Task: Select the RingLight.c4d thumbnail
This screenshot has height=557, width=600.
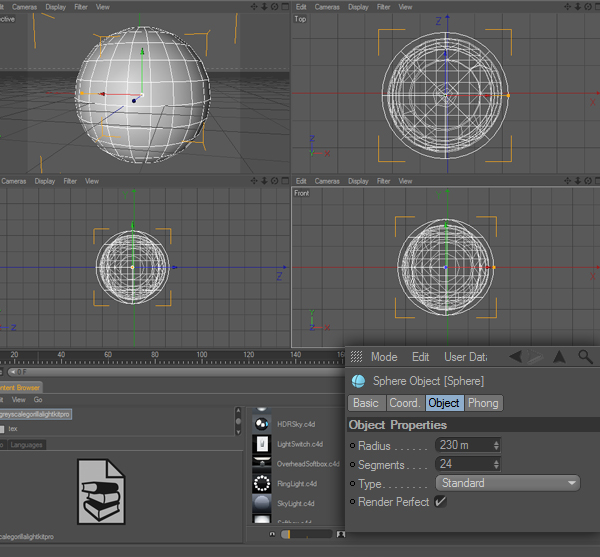Action: [262, 484]
